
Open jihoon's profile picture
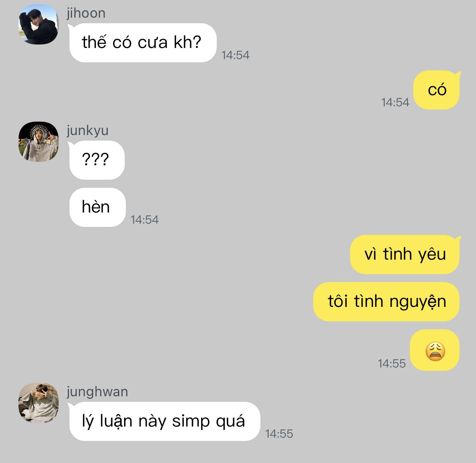[x=38, y=25]
